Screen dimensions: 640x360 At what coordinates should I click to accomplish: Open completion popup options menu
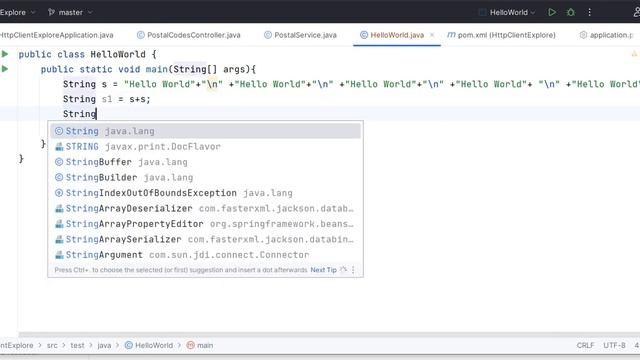(x=353, y=270)
